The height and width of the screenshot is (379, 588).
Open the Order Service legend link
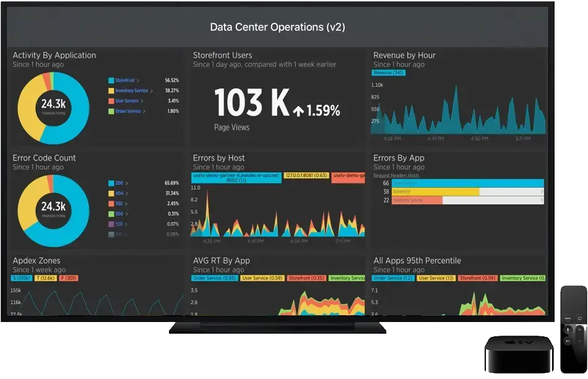128,111
